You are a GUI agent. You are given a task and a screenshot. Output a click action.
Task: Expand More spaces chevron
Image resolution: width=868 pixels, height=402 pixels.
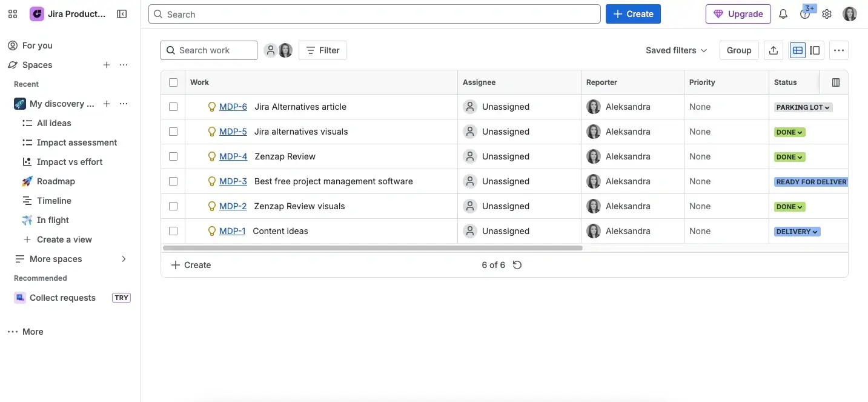click(x=124, y=259)
